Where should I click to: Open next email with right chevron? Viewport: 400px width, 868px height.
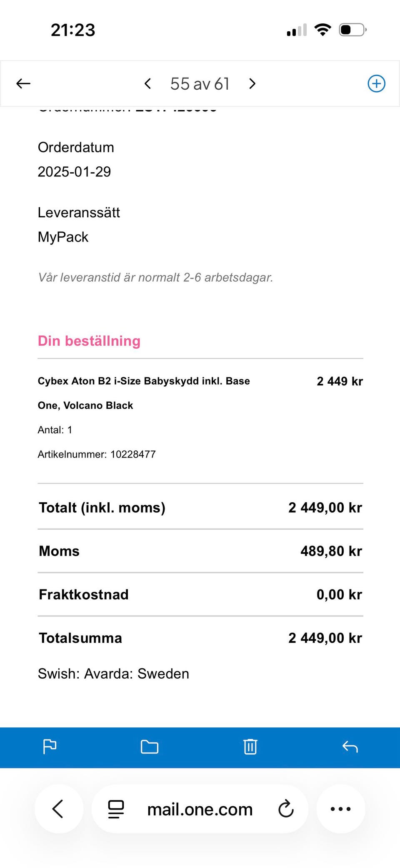[x=252, y=83]
